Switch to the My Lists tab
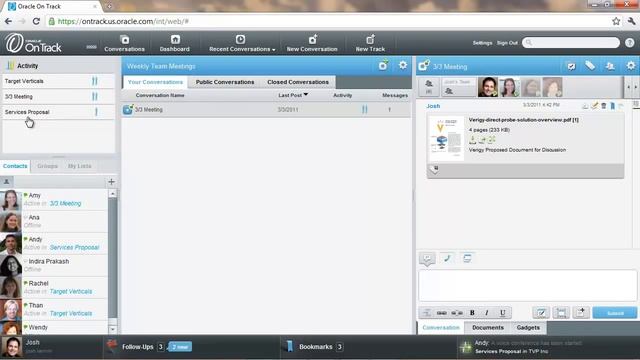This screenshot has width=640, height=360. (80, 166)
